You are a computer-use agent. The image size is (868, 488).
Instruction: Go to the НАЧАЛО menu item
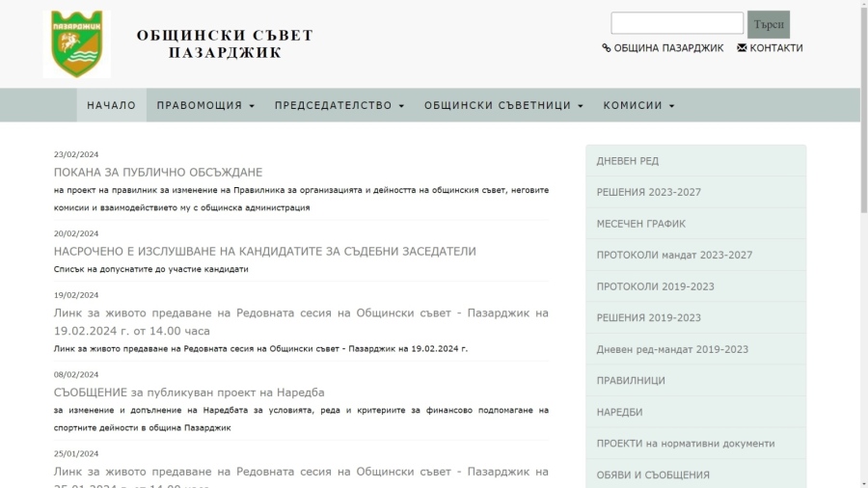coord(111,105)
